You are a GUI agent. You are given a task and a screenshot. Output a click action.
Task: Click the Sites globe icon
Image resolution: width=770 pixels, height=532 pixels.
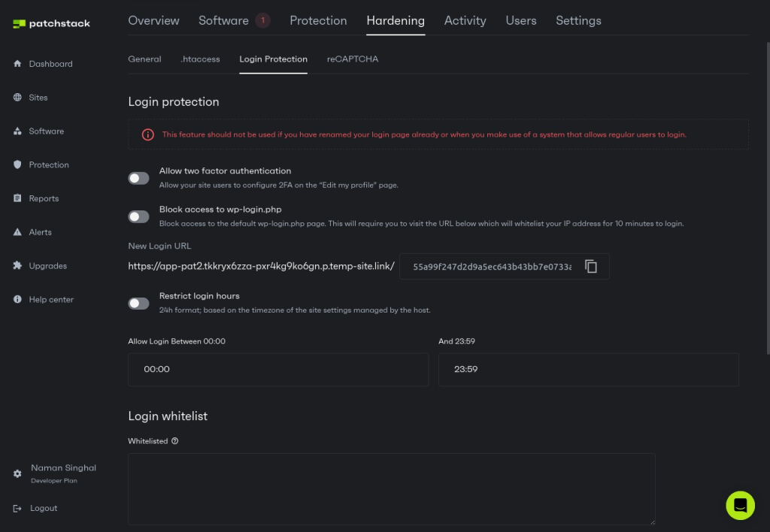[17, 98]
